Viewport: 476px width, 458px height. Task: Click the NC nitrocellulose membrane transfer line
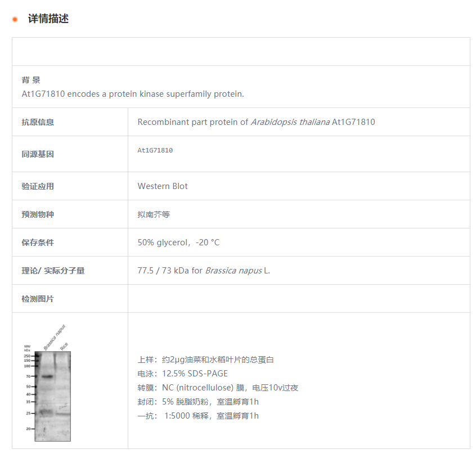[x=218, y=388]
